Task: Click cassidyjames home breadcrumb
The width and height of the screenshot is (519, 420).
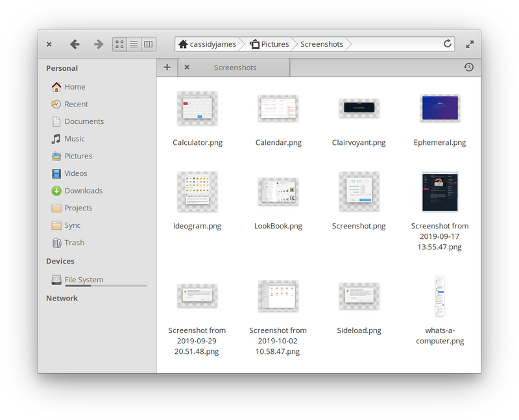Action: (x=207, y=44)
